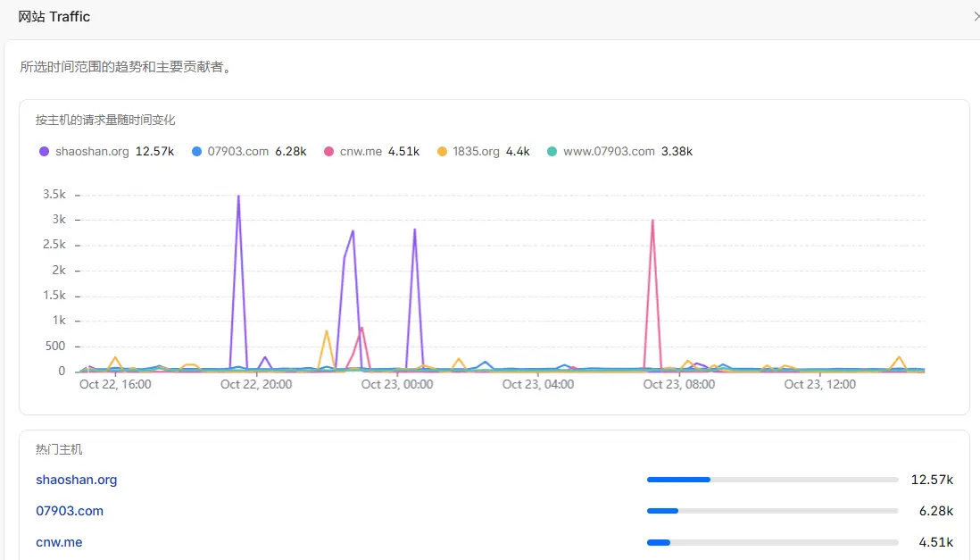Image resolution: width=980 pixels, height=560 pixels.
Task: Click the 07903.com progress bar in 热门主机
Action: (773, 511)
